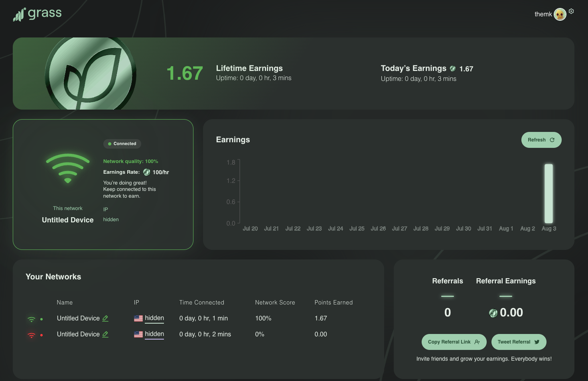Click Untitled Device name in device card
The height and width of the screenshot is (381, 588).
pyautogui.click(x=68, y=220)
